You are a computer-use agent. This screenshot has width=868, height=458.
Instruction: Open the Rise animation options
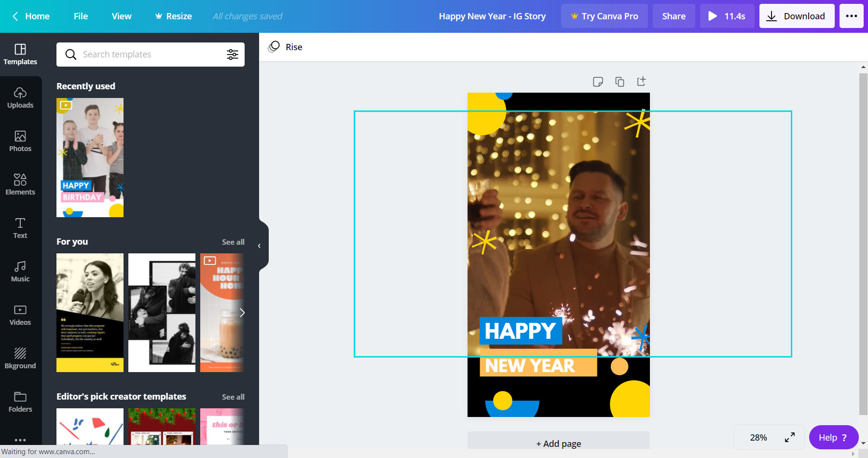[286, 47]
